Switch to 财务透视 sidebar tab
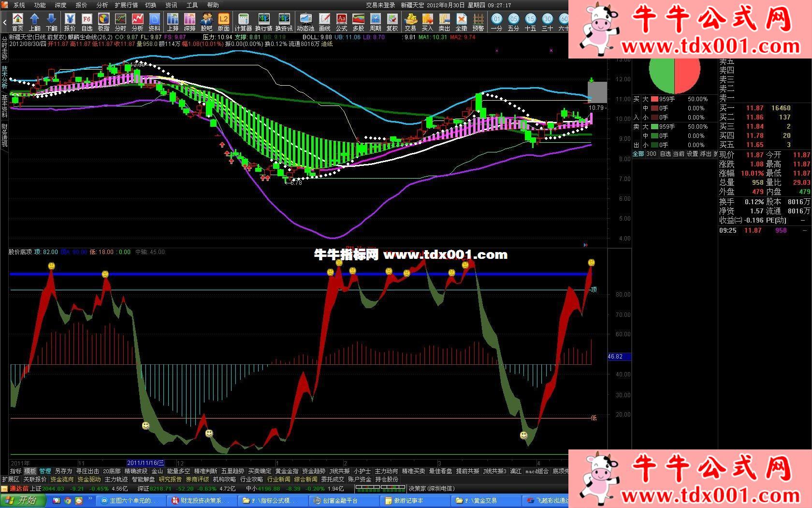 [4, 135]
